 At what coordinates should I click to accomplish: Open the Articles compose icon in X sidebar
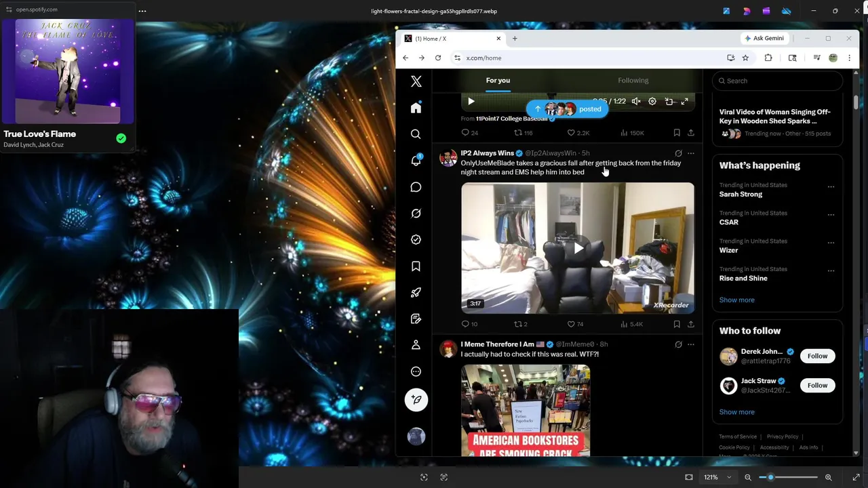416,319
